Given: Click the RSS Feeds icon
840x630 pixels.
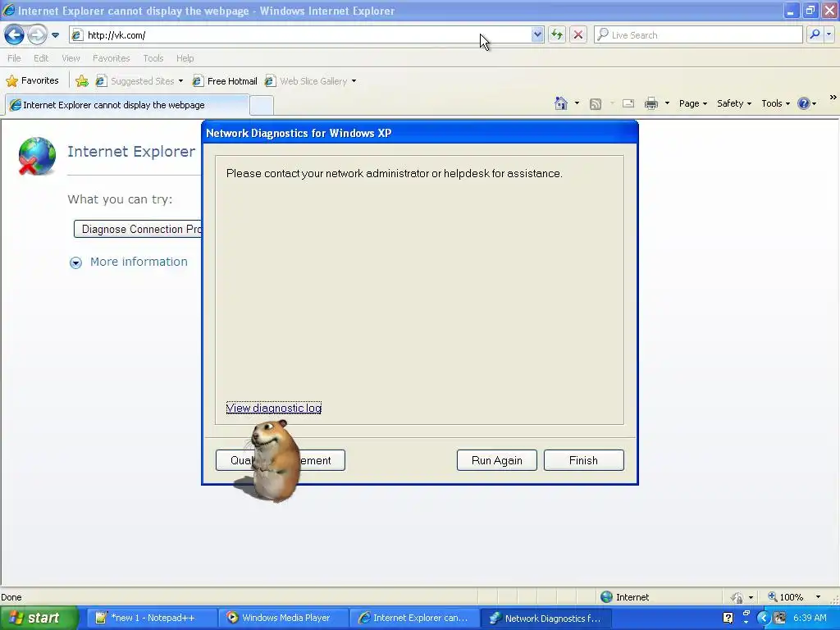Looking at the screenshot, I should click(596, 103).
